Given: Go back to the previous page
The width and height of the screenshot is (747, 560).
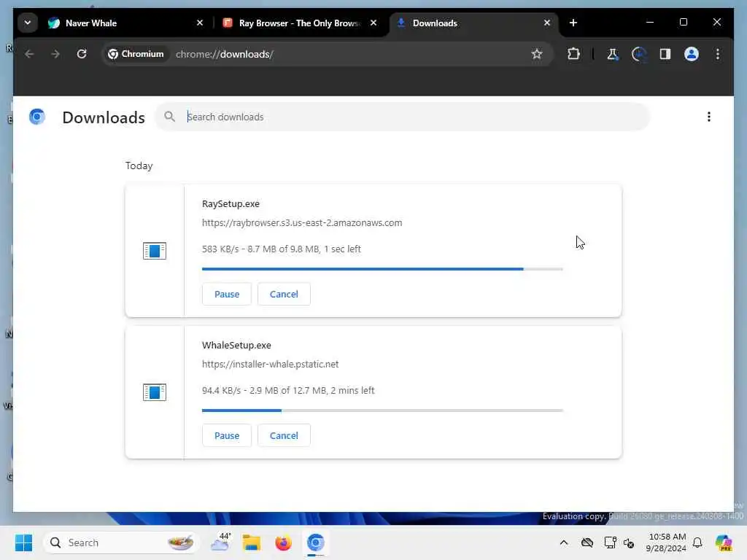Looking at the screenshot, I should pyautogui.click(x=29, y=54).
